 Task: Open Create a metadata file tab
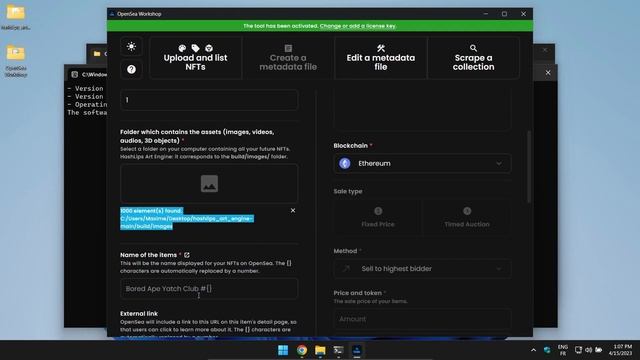coord(288,58)
